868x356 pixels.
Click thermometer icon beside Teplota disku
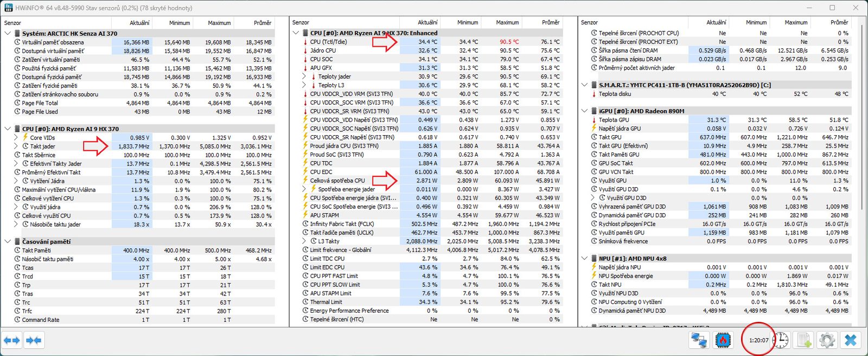pos(593,94)
